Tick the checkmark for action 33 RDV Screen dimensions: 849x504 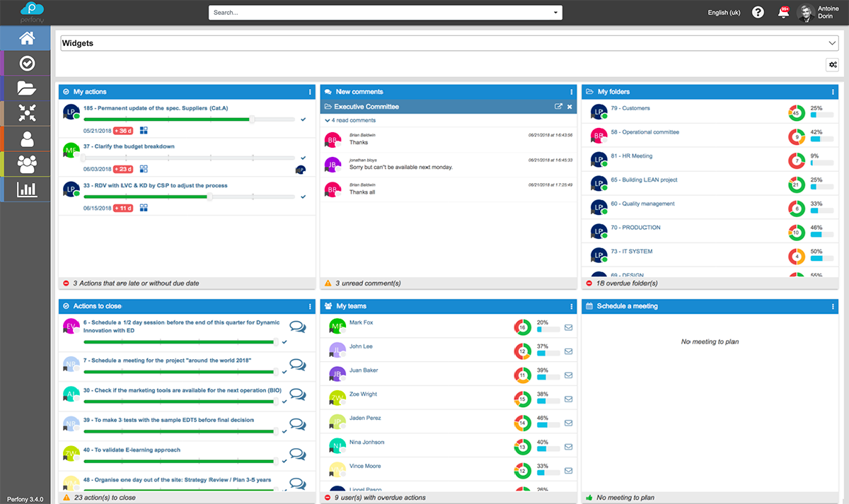[304, 197]
